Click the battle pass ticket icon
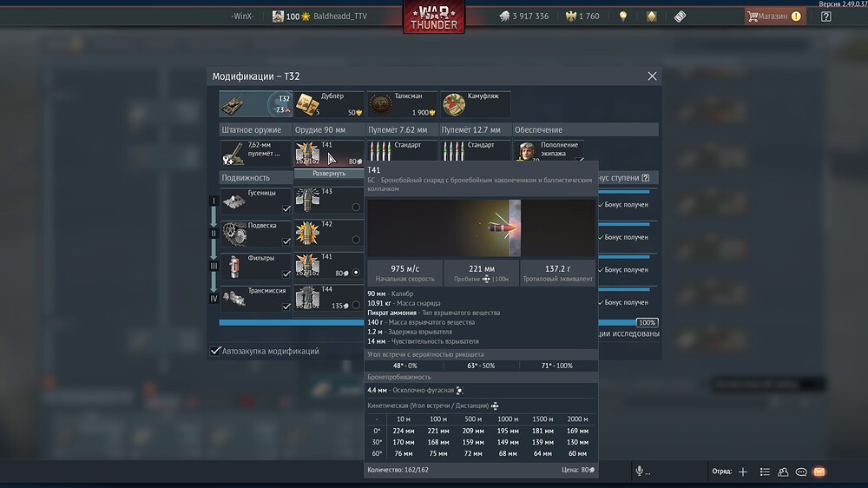 tap(679, 16)
